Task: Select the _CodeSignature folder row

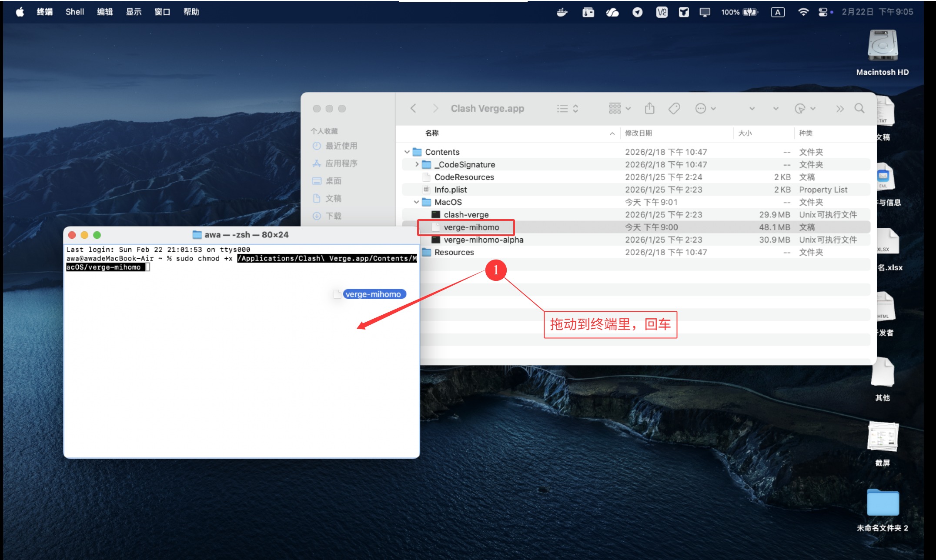Action: [x=636, y=164]
